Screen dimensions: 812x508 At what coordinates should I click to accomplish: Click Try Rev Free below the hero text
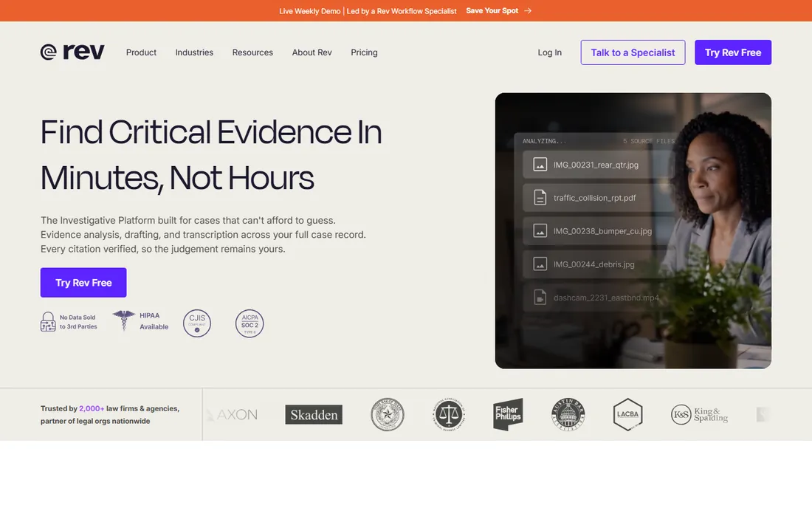coord(83,283)
